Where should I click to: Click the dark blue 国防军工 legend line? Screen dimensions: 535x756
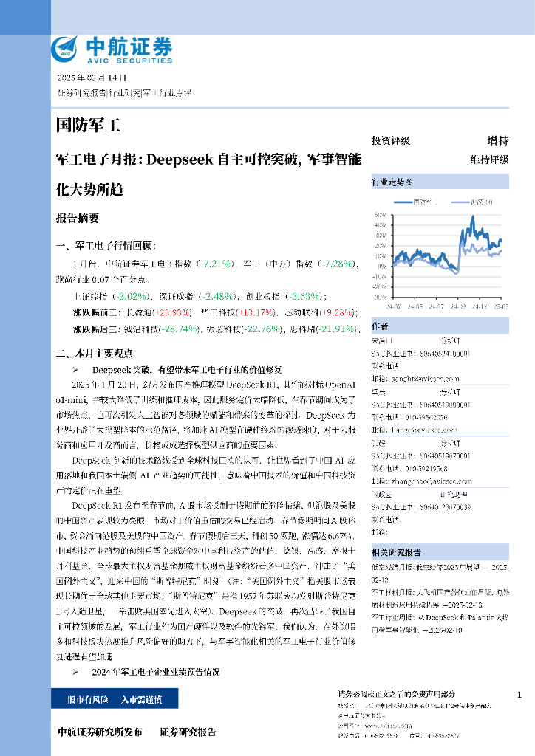pos(403,202)
